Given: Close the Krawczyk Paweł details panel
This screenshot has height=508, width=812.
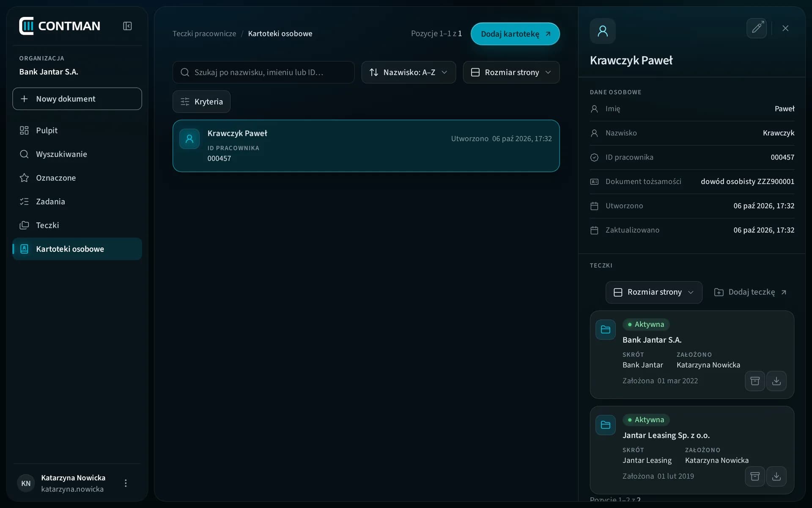Looking at the screenshot, I should coord(785,28).
